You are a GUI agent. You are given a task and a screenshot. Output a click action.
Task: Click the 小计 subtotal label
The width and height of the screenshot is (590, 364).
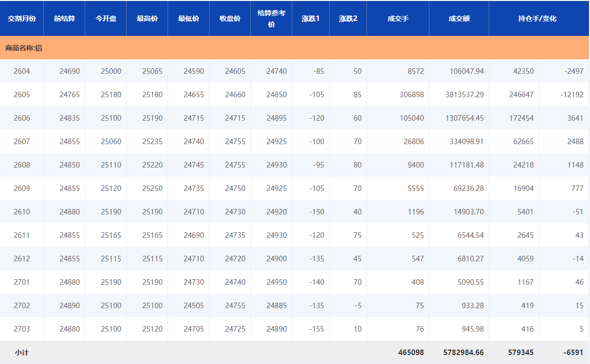point(22,353)
